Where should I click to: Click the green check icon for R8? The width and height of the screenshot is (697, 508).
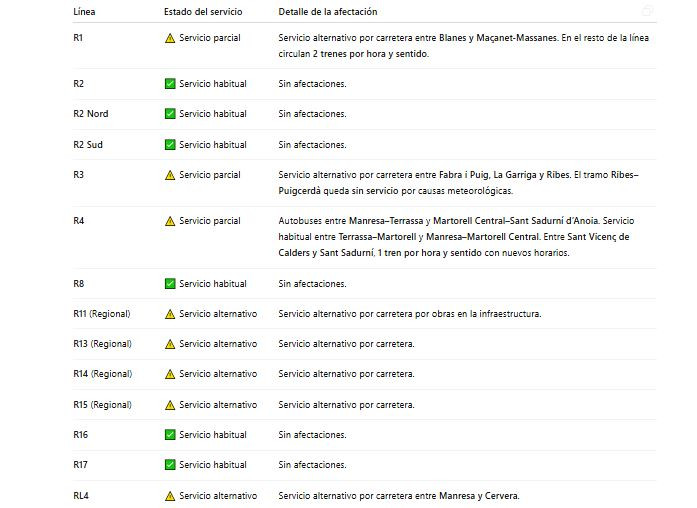pos(170,284)
